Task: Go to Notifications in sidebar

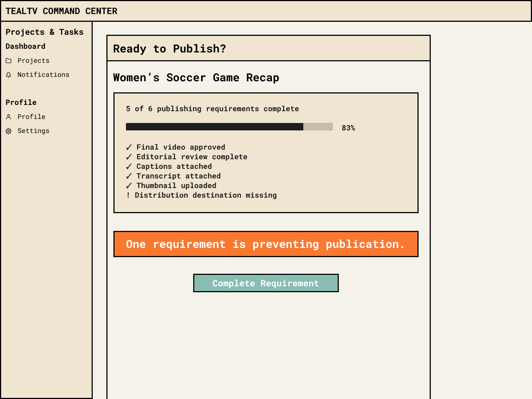Action: tap(43, 75)
